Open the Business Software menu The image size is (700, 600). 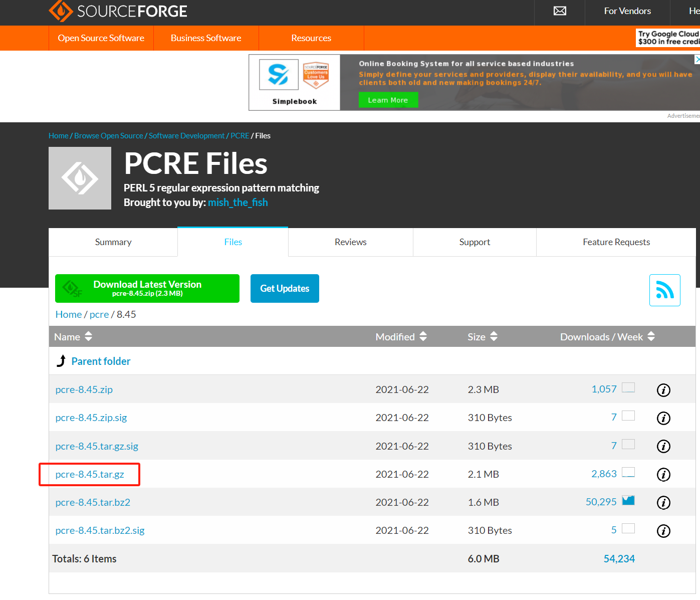(206, 38)
